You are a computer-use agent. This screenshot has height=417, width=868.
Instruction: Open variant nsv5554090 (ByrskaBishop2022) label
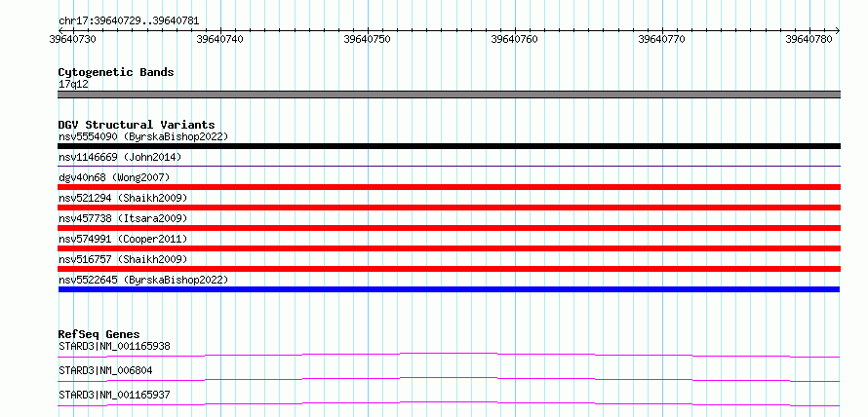pyautogui.click(x=143, y=136)
